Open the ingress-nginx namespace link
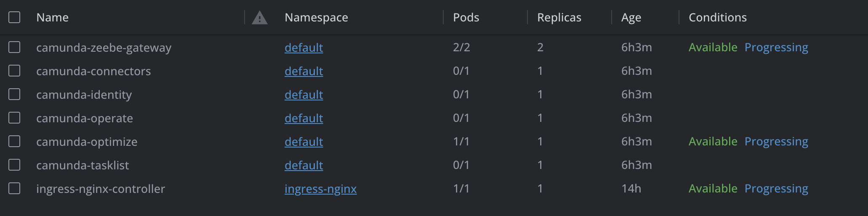 (321, 189)
